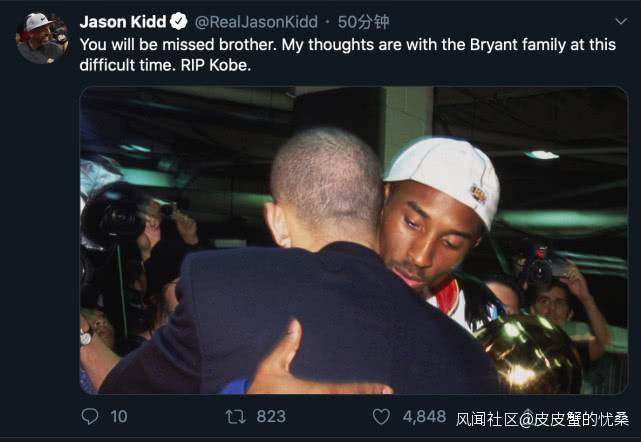The height and width of the screenshot is (442, 641).
Task: Click the like count 4,848
Action: coord(424,417)
